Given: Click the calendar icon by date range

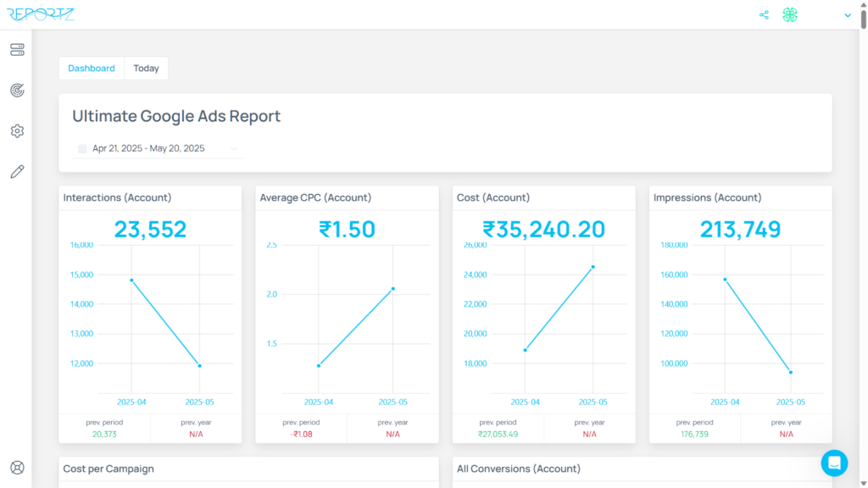Looking at the screenshot, I should coord(82,148).
